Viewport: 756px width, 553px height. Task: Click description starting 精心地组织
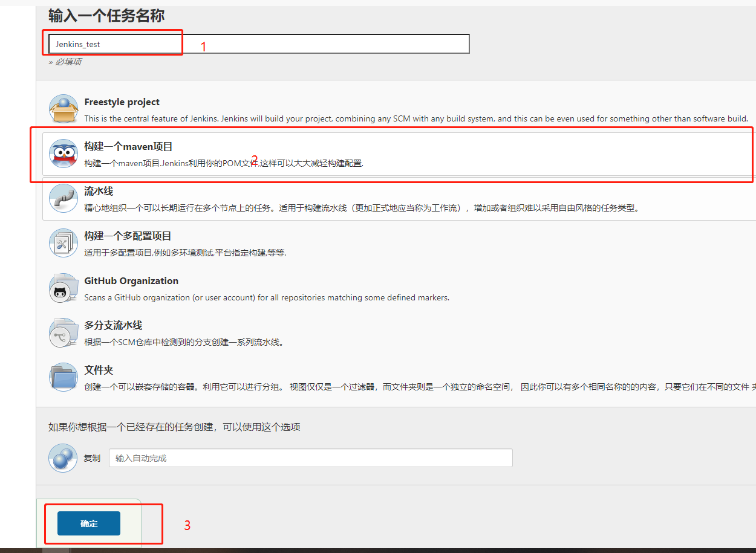coord(362,208)
